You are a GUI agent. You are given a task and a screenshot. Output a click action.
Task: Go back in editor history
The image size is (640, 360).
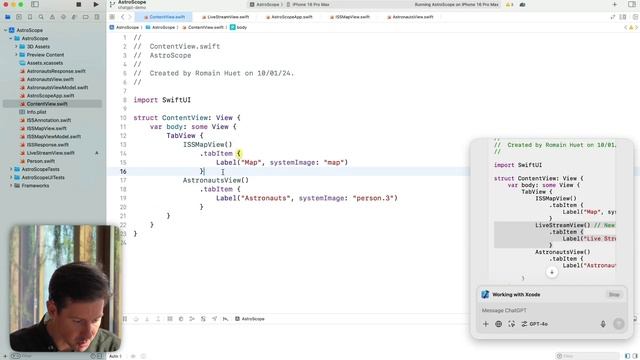point(122,17)
